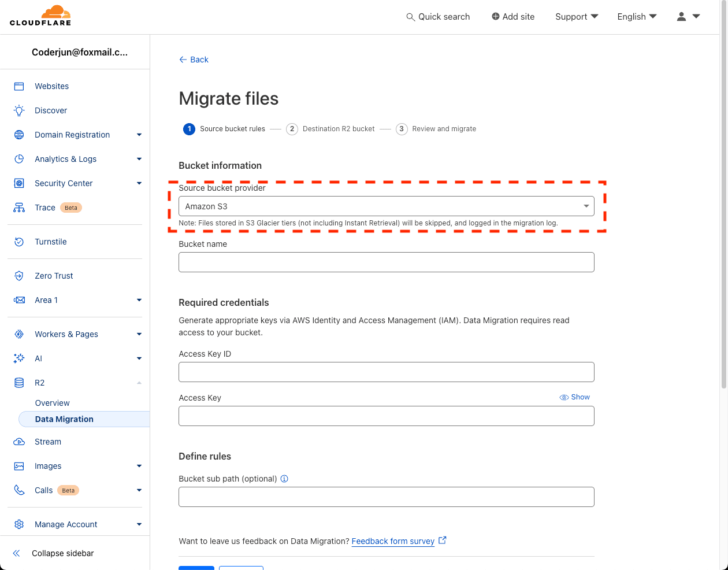Click the Collapse sidebar chevrons icon
This screenshot has width=728, height=570.
click(16, 553)
